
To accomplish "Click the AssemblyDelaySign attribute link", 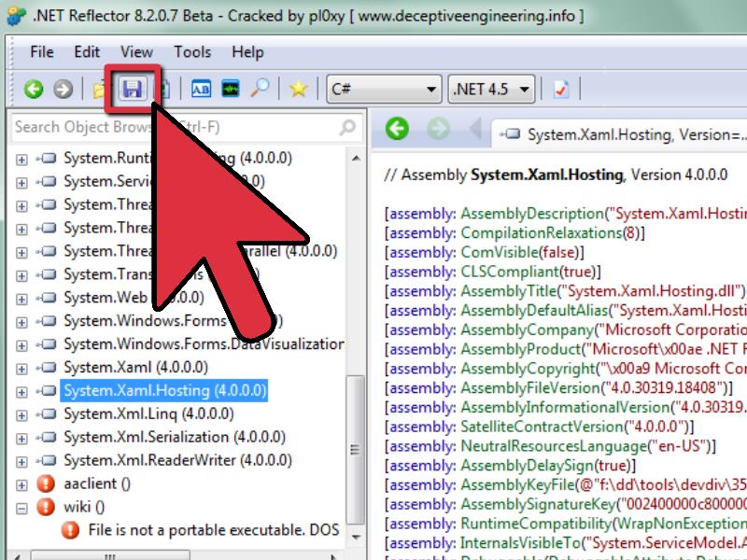I will pos(528,465).
